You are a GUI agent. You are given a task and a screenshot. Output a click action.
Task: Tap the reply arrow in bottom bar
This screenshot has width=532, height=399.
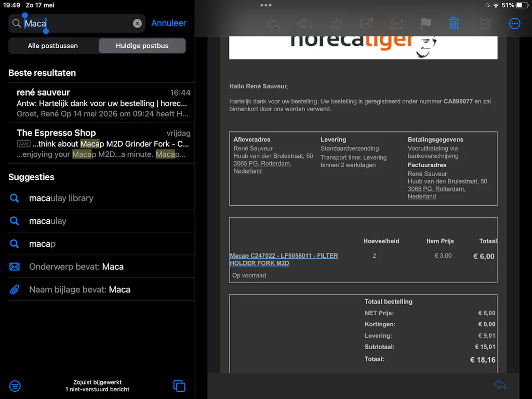[500, 385]
